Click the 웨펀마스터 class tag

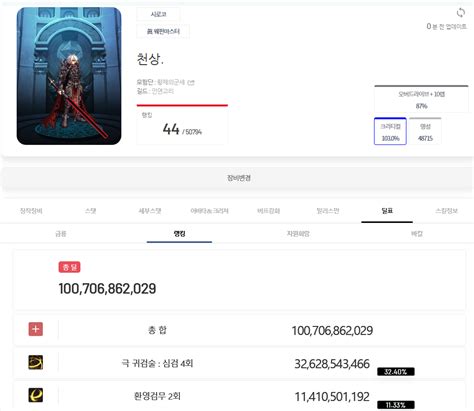click(x=163, y=31)
